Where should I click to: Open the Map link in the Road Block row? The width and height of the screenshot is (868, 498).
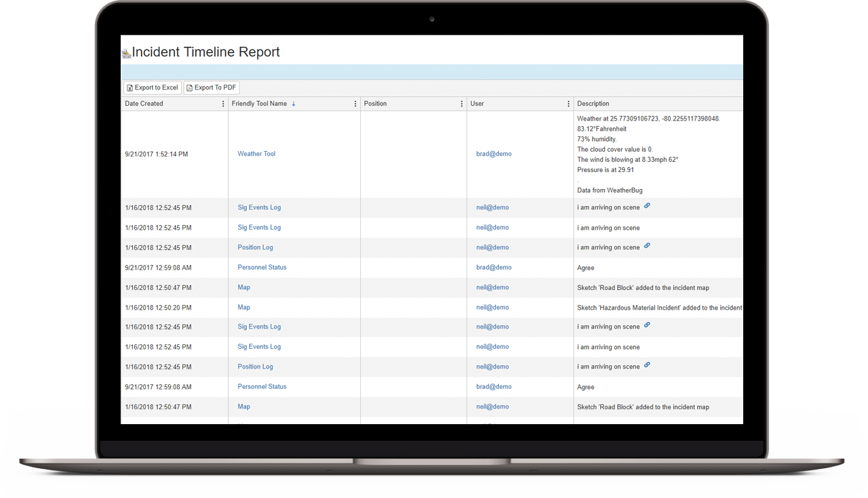243,287
